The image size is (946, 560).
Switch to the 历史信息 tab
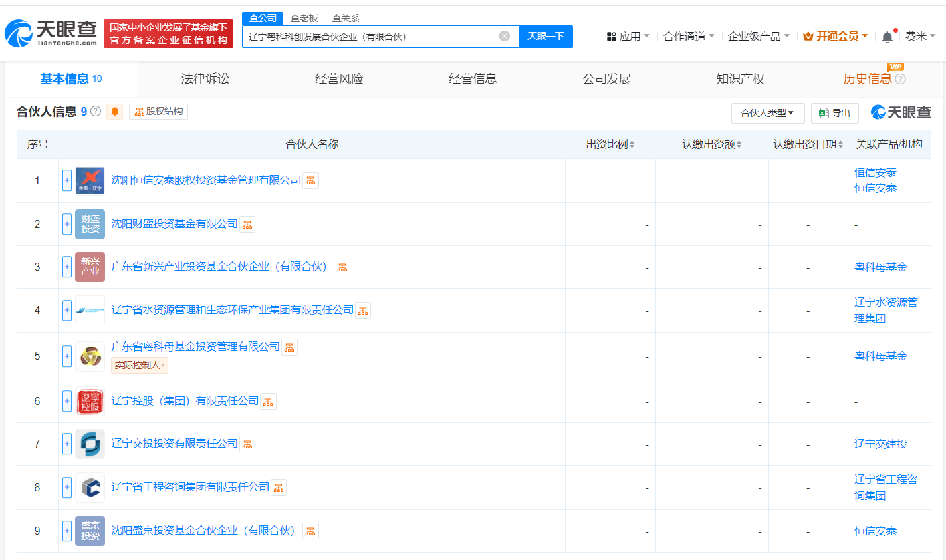click(x=868, y=79)
